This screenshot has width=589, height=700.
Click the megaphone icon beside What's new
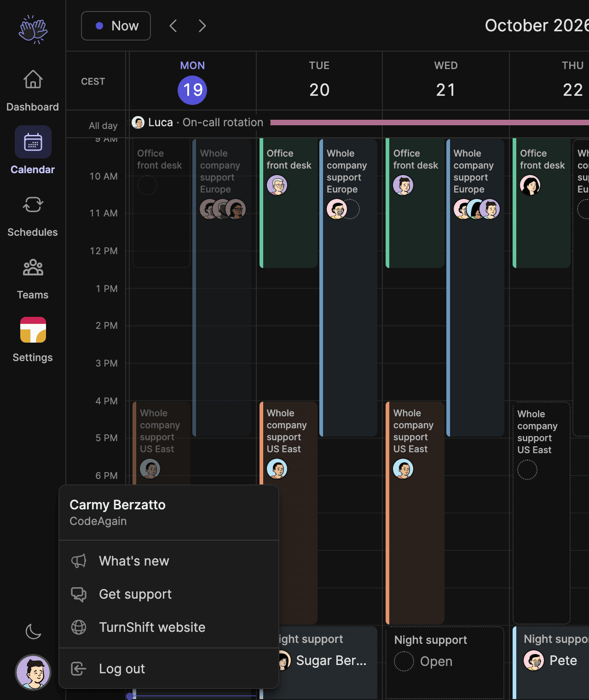(79, 561)
